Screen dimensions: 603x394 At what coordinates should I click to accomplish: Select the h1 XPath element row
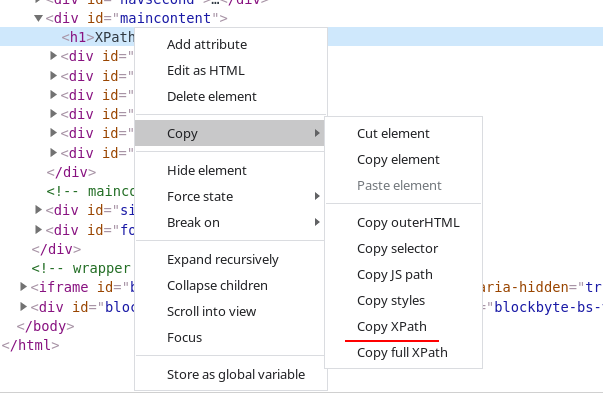(302, 37)
